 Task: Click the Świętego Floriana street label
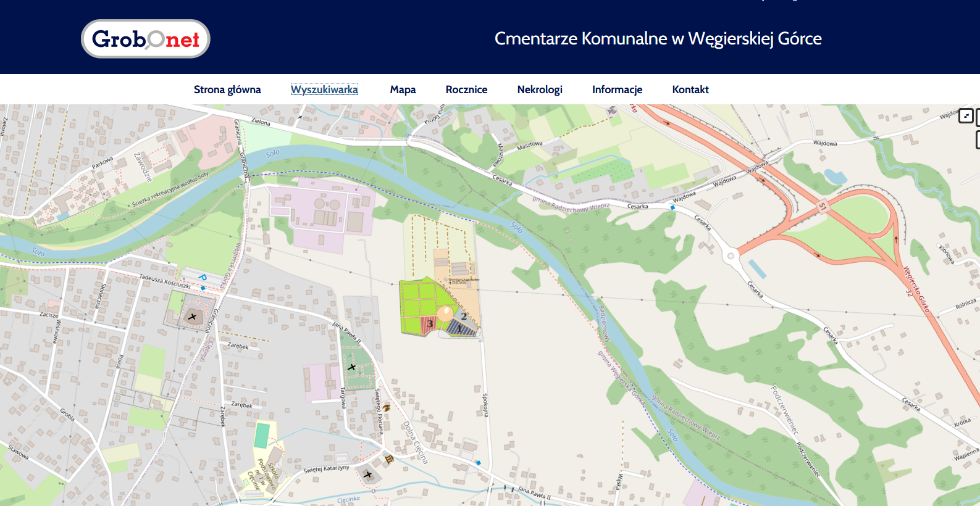[379, 411]
